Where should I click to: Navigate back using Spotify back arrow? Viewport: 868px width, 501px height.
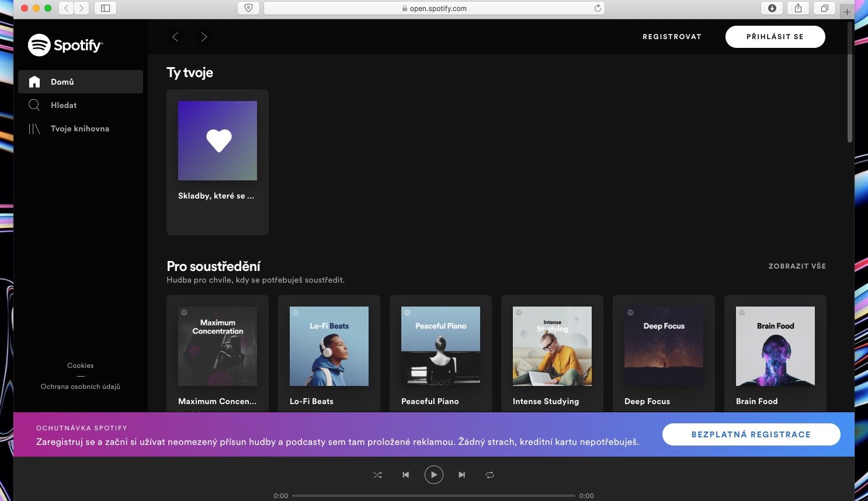(175, 37)
